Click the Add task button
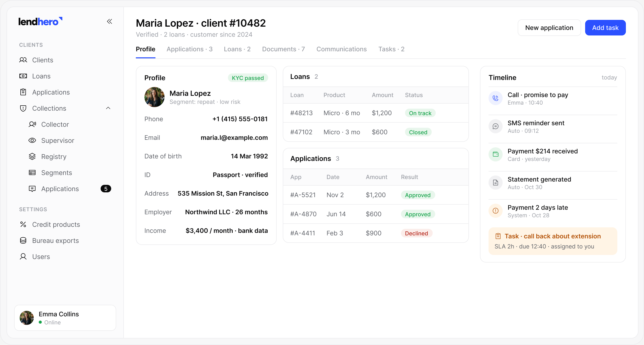Screen dimensions: 644x345 tap(605, 28)
